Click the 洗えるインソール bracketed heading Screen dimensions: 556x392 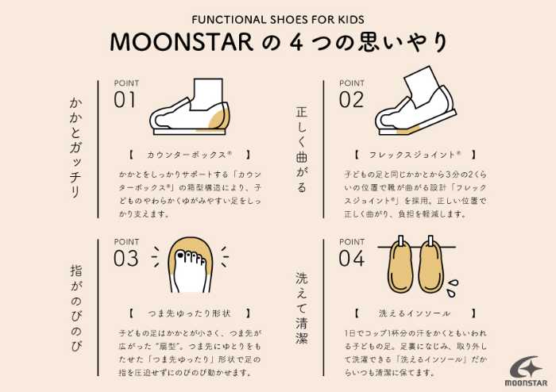point(415,313)
